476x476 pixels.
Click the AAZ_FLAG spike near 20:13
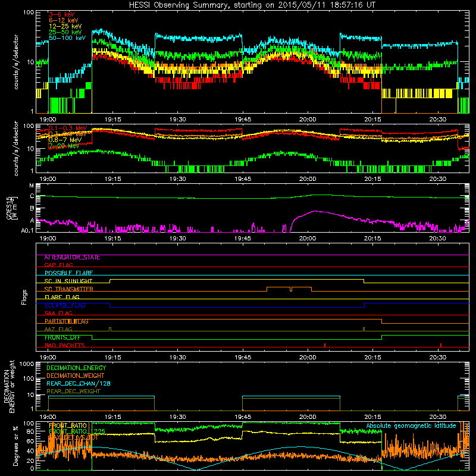coord(364,330)
